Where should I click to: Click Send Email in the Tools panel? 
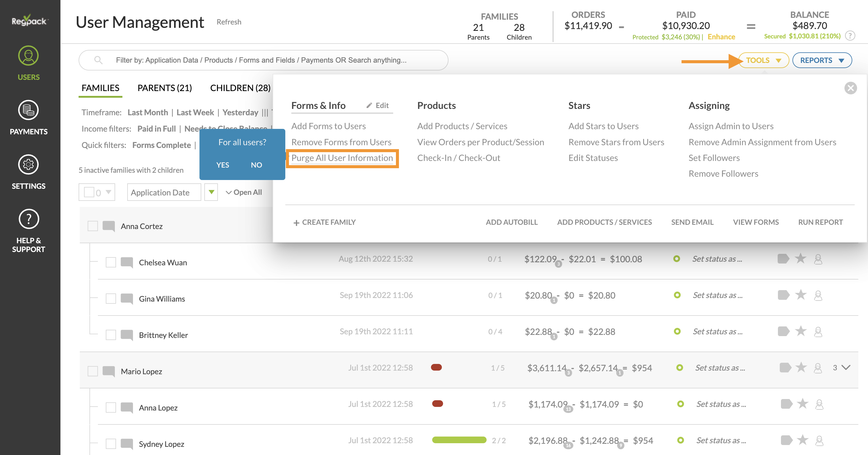click(x=692, y=222)
